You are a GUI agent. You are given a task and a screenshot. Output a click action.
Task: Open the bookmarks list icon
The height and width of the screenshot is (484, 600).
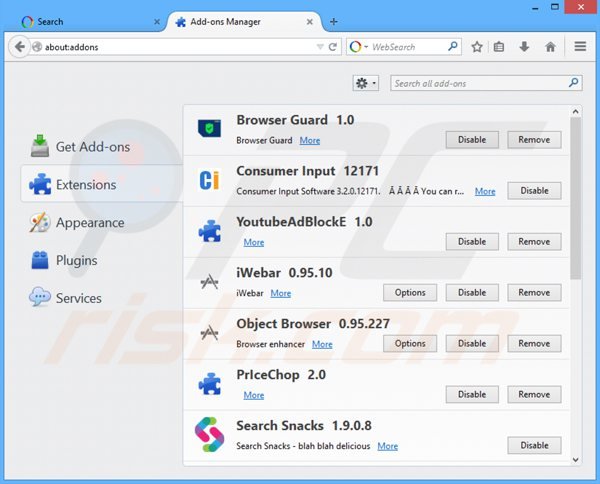(x=499, y=47)
